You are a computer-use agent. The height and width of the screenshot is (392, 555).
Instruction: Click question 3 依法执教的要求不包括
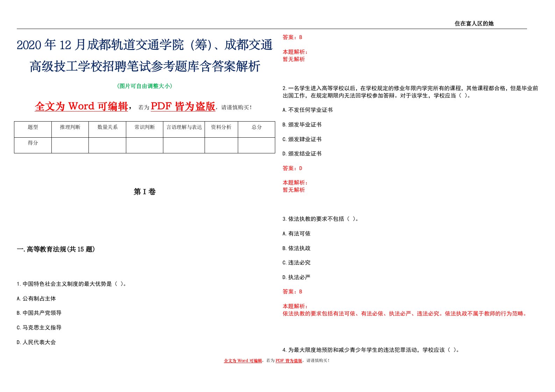point(320,219)
